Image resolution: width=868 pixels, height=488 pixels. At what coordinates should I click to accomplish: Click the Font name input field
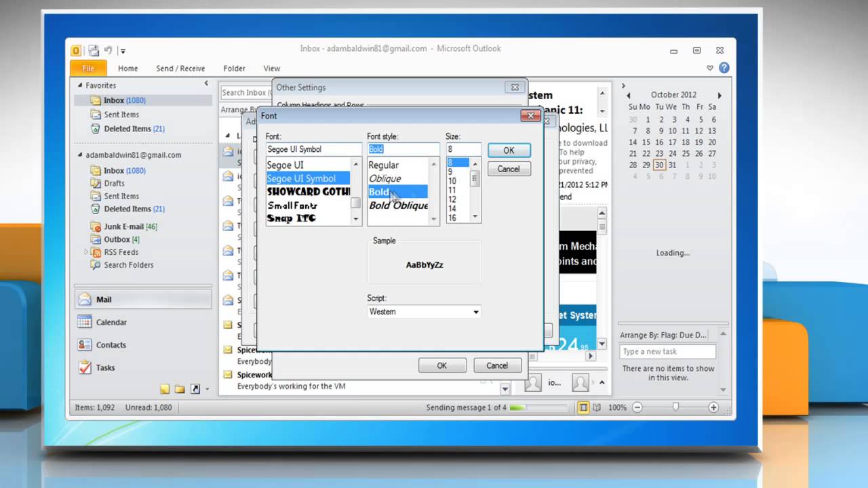(x=314, y=149)
